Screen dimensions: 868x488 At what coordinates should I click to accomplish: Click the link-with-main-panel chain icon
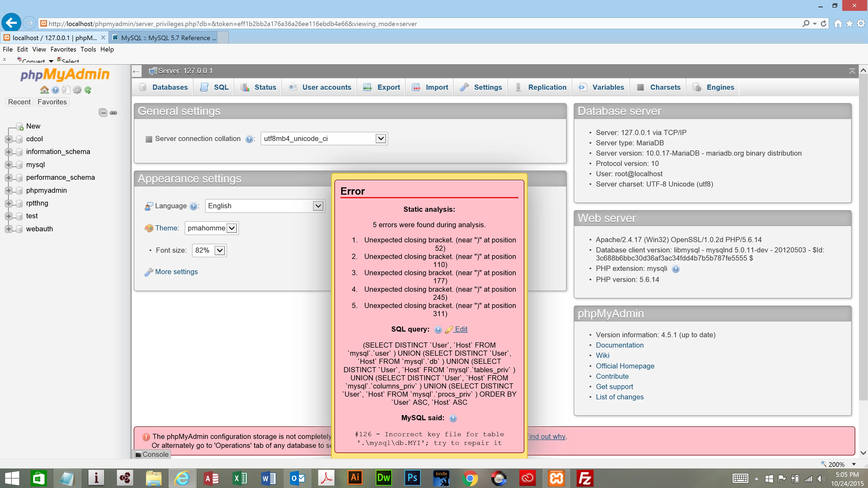pyautogui.click(x=114, y=113)
